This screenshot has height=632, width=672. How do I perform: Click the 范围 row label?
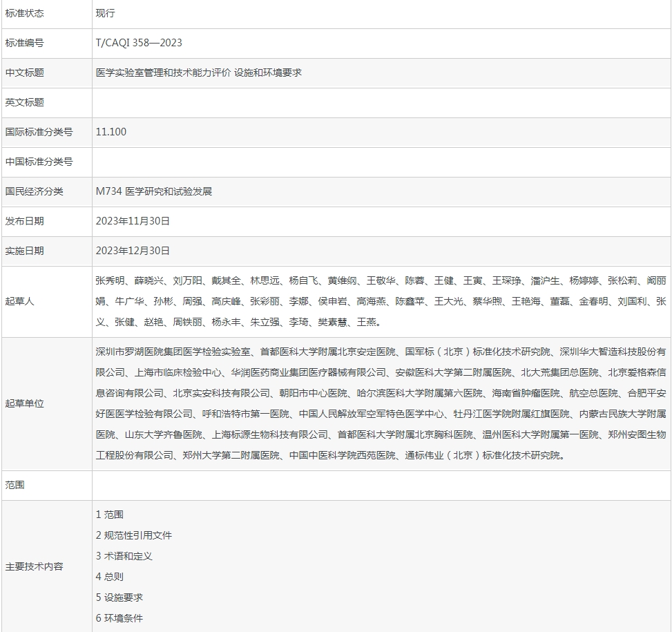15,485
